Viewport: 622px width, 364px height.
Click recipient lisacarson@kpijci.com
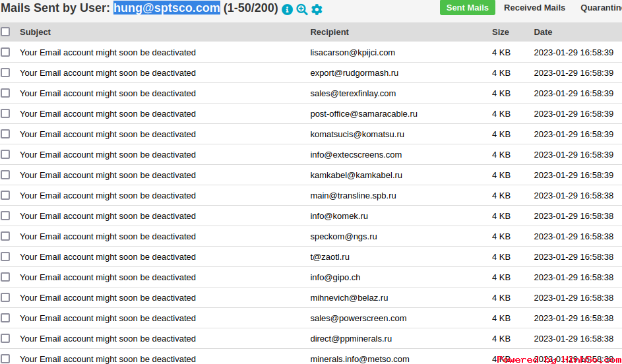(x=352, y=52)
